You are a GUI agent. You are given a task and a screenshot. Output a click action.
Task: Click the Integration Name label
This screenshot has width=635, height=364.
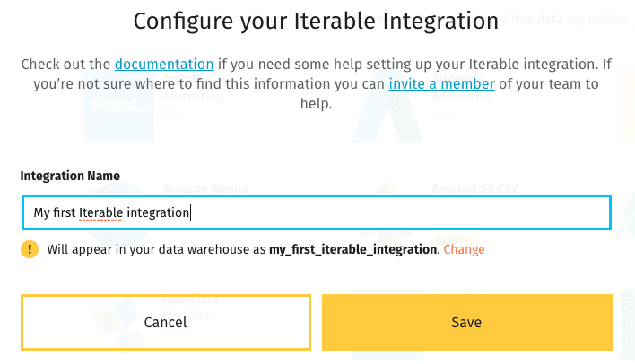point(70,176)
